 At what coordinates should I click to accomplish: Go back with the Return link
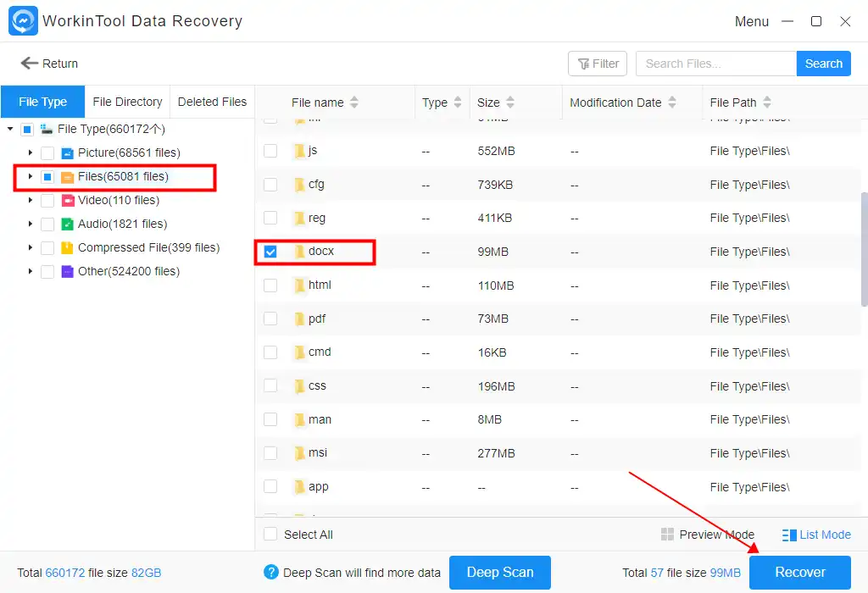pos(49,64)
